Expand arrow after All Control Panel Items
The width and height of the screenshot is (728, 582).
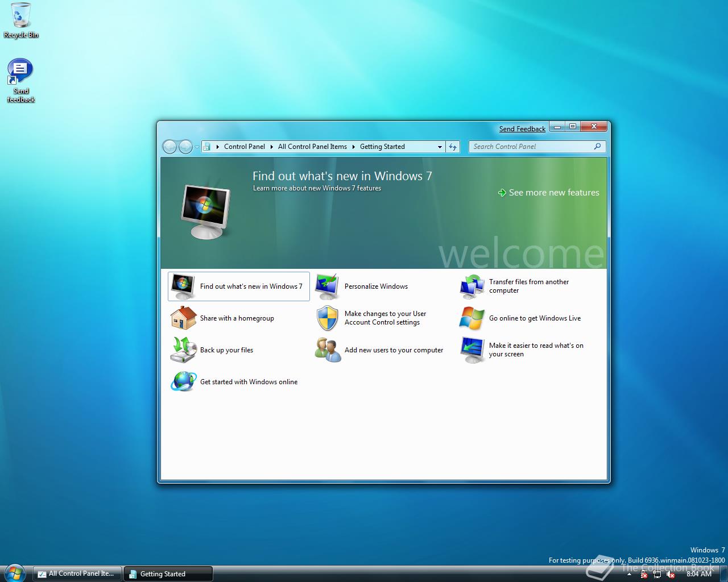click(x=354, y=147)
